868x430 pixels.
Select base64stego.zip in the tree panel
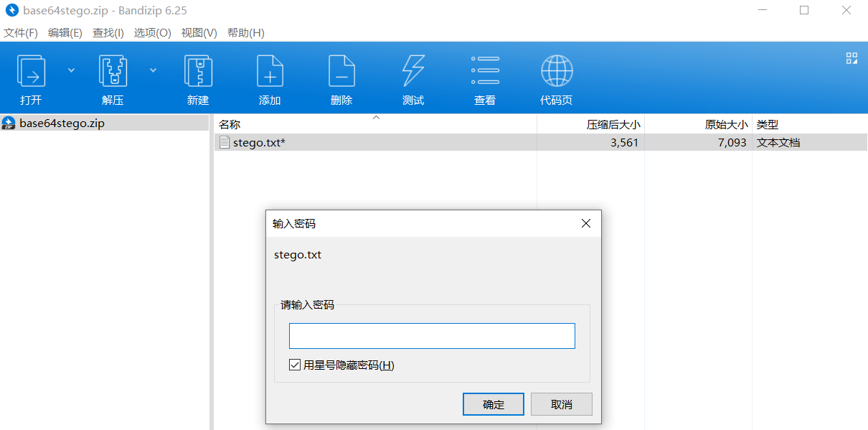click(x=62, y=123)
